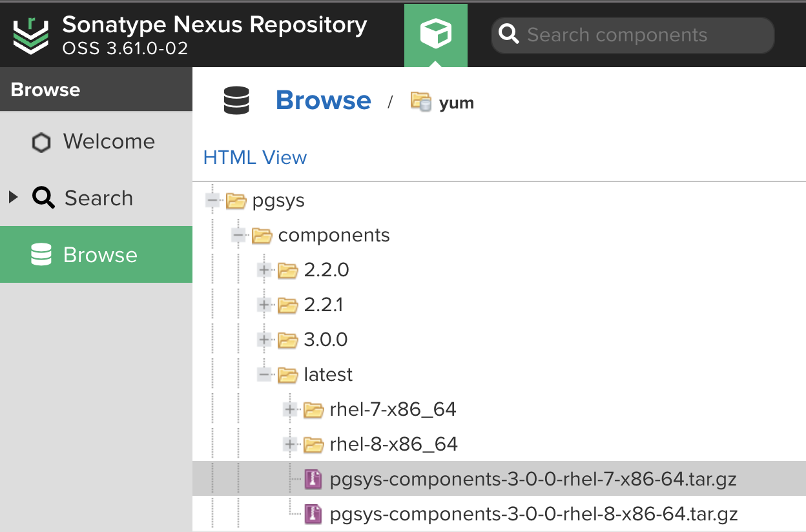This screenshot has height=532, width=806.
Task: Click the rhel-7 tar.gz archive icon
Action: [314, 479]
